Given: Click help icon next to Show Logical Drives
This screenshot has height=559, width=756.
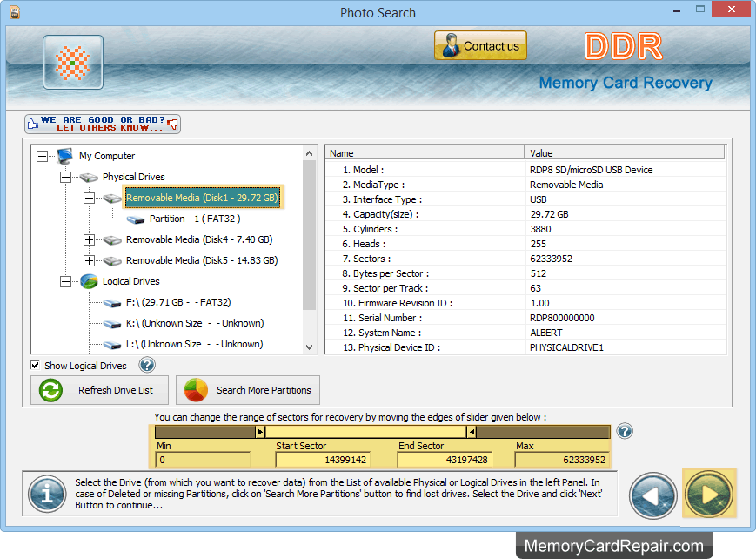Looking at the screenshot, I should (x=147, y=366).
